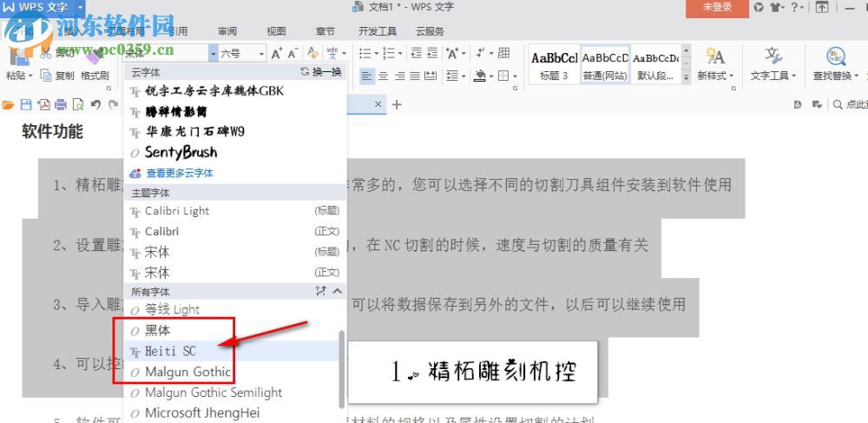Click the open folder icon in quick toolbar
The height and width of the screenshot is (423, 868).
pos(9,104)
